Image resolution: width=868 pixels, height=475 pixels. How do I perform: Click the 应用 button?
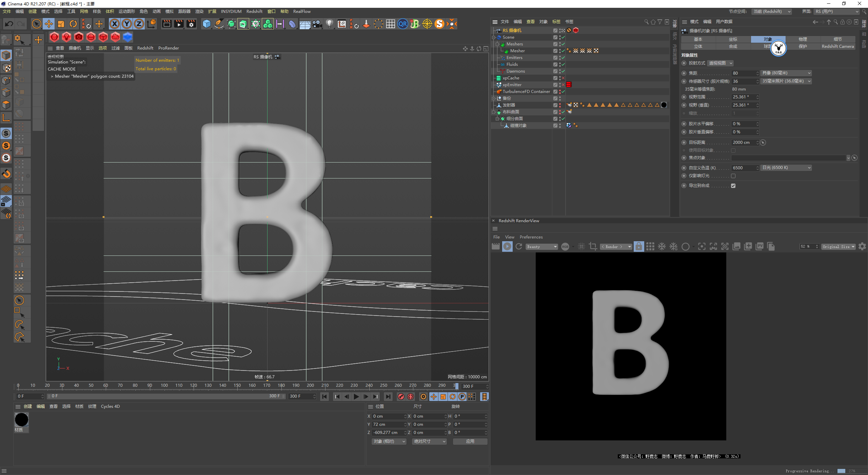coord(470,441)
